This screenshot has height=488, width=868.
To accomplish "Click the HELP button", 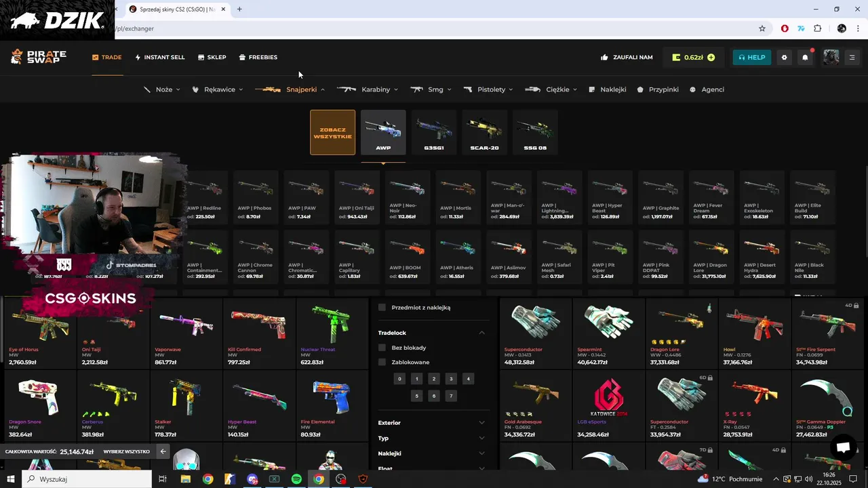I will click(x=751, y=58).
